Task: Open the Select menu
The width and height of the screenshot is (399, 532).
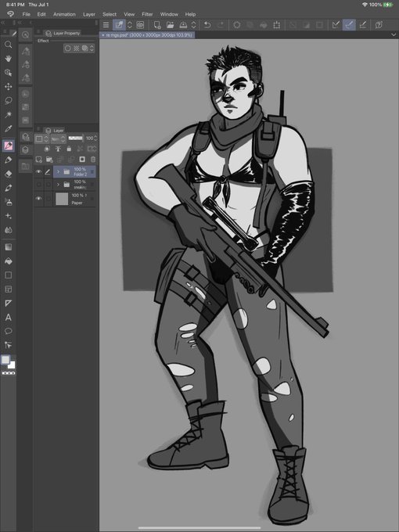Action: tap(110, 14)
